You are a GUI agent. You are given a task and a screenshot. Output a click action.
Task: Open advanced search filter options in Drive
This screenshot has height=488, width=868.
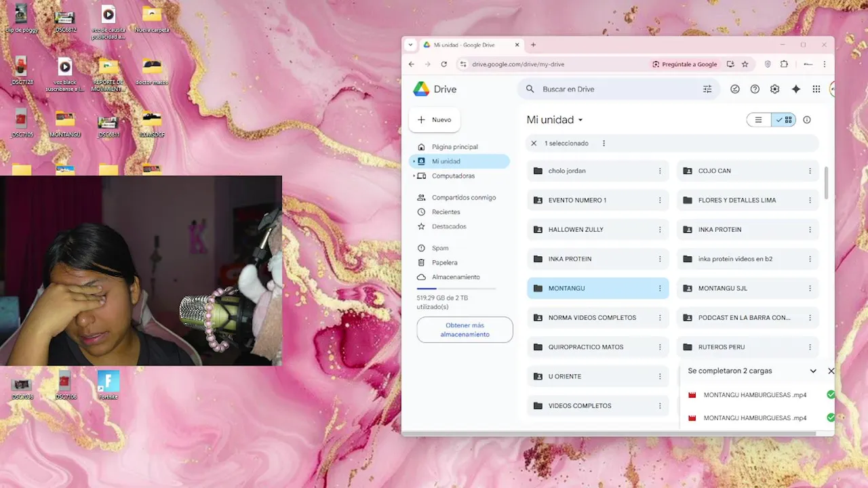(x=707, y=89)
